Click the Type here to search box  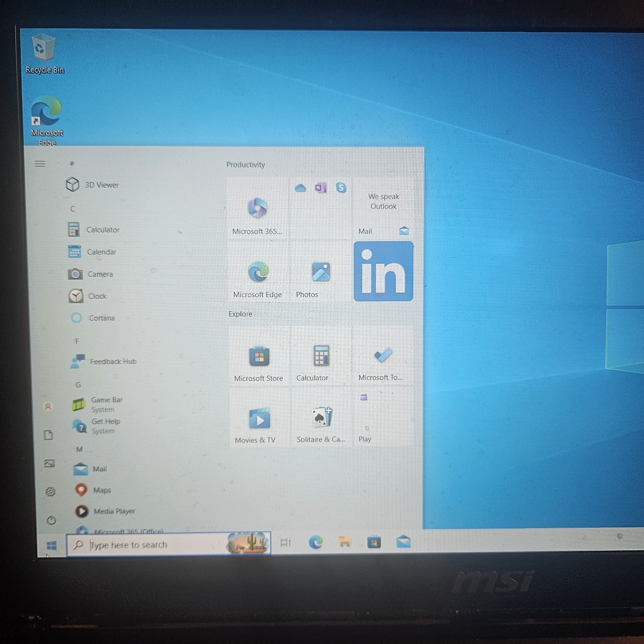tap(168, 544)
